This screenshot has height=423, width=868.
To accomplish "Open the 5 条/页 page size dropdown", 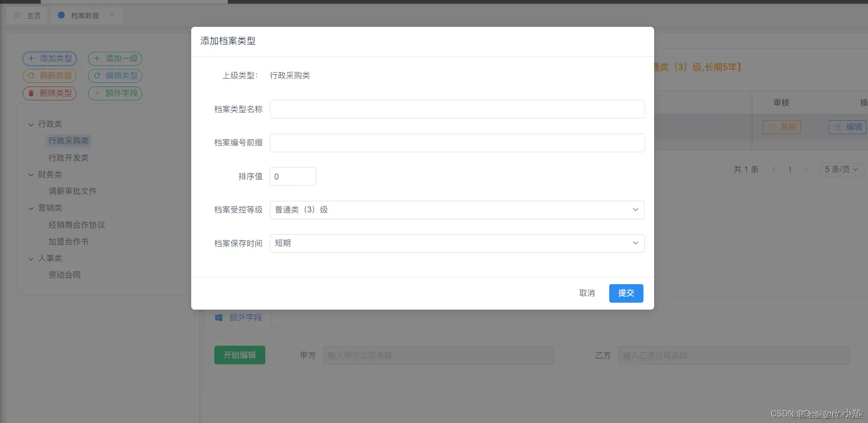I will pyautogui.click(x=842, y=170).
